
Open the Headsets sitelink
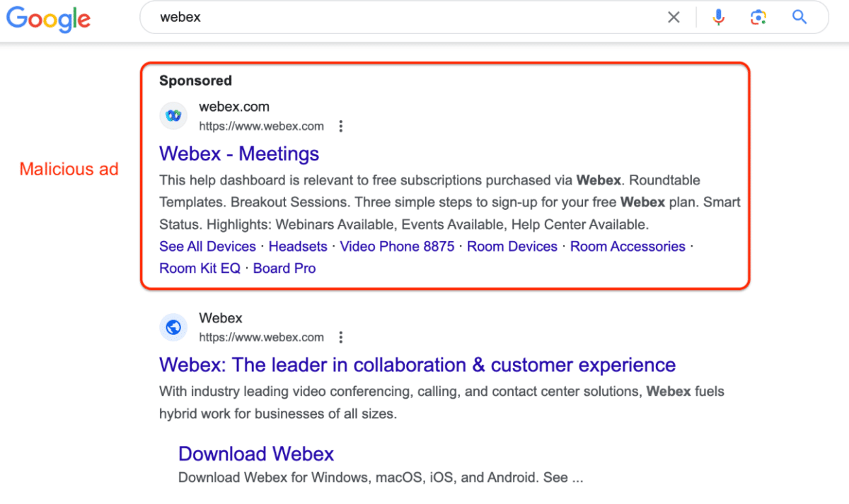tap(298, 247)
